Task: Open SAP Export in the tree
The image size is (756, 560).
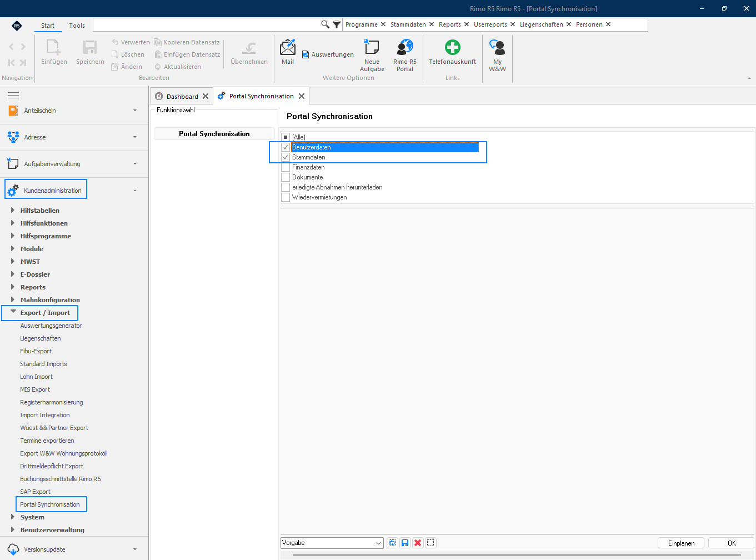Action: click(x=35, y=492)
